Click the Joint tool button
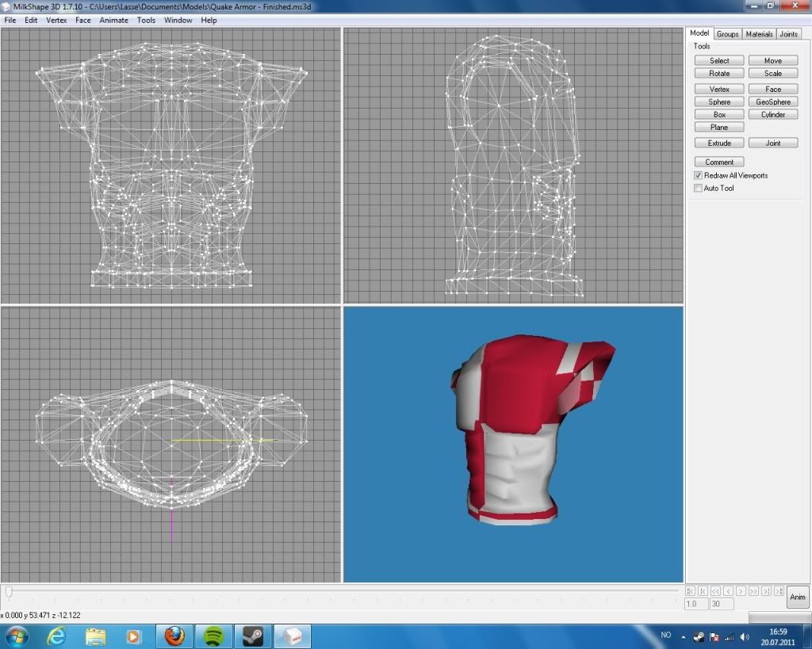The width and height of the screenshot is (812, 649). tap(773, 143)
